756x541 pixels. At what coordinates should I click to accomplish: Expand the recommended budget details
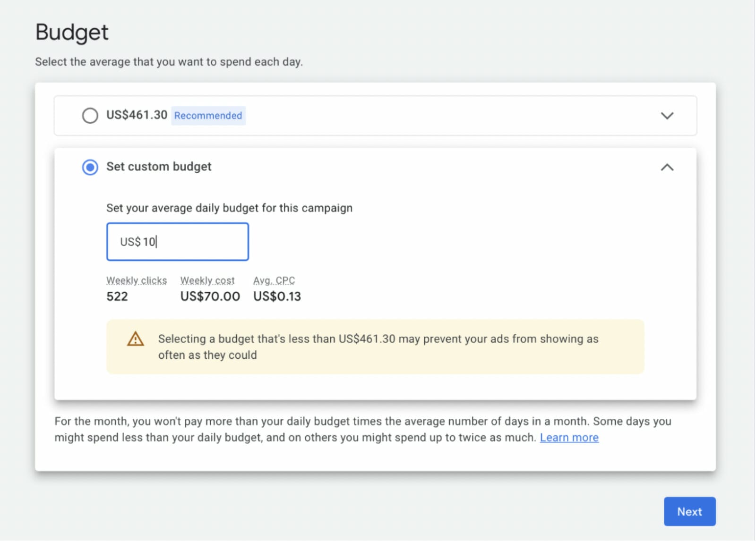(x=667, y=115)
